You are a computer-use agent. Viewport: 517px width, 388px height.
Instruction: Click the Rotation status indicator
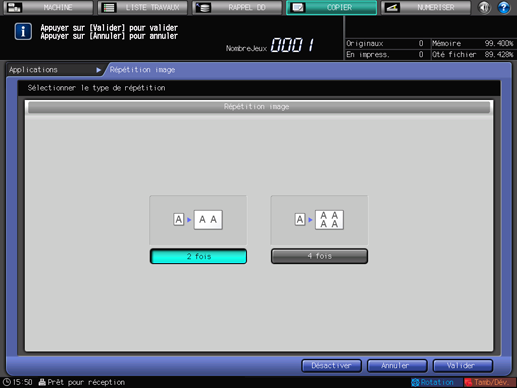pyautogui.click(x=436, y=382)
